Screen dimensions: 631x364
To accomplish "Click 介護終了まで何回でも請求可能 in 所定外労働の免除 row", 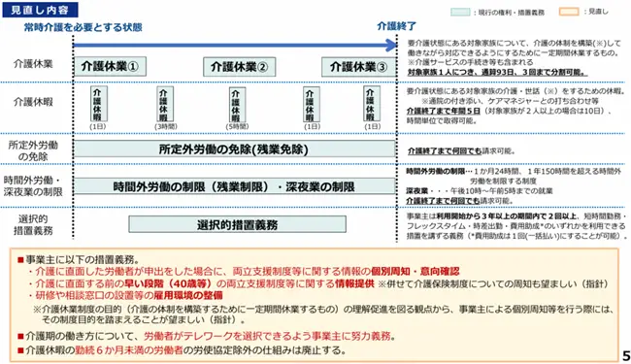I will coord(461,151).
